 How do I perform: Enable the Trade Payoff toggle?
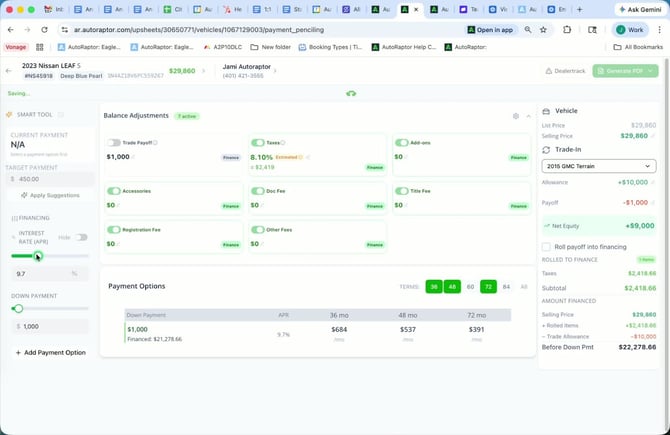point(114,143)
